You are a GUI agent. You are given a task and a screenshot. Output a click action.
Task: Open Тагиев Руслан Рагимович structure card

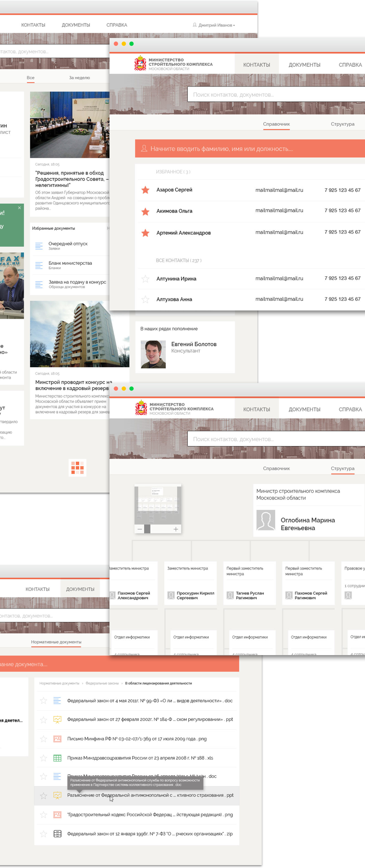250,595
